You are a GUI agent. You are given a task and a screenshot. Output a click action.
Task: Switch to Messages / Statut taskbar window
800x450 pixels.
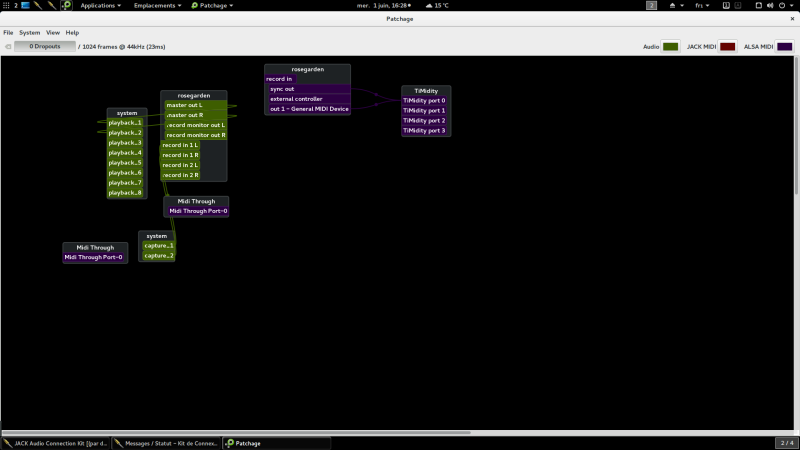[166, 443]
